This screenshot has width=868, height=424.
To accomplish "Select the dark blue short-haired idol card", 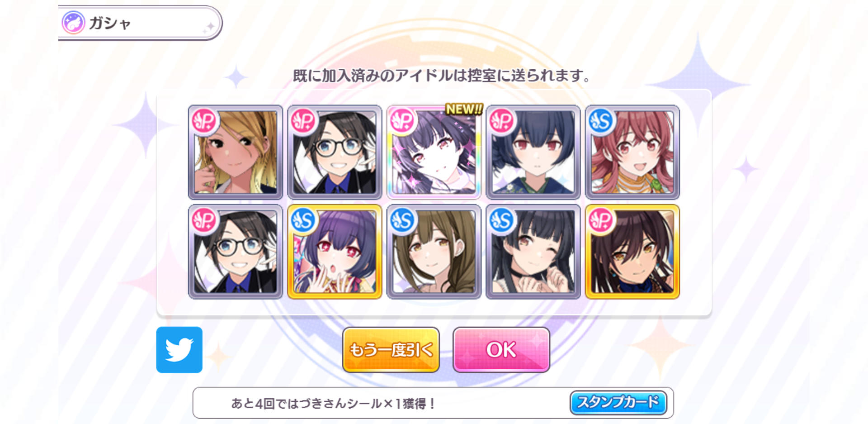I will (x=533, y=152).
